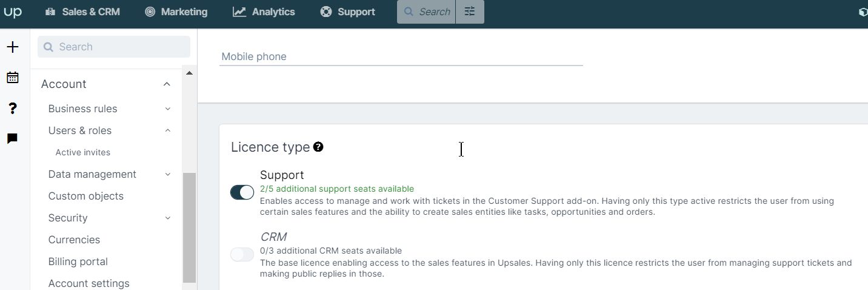Open Account settings page
868x290 pixels.
(89, 283)
